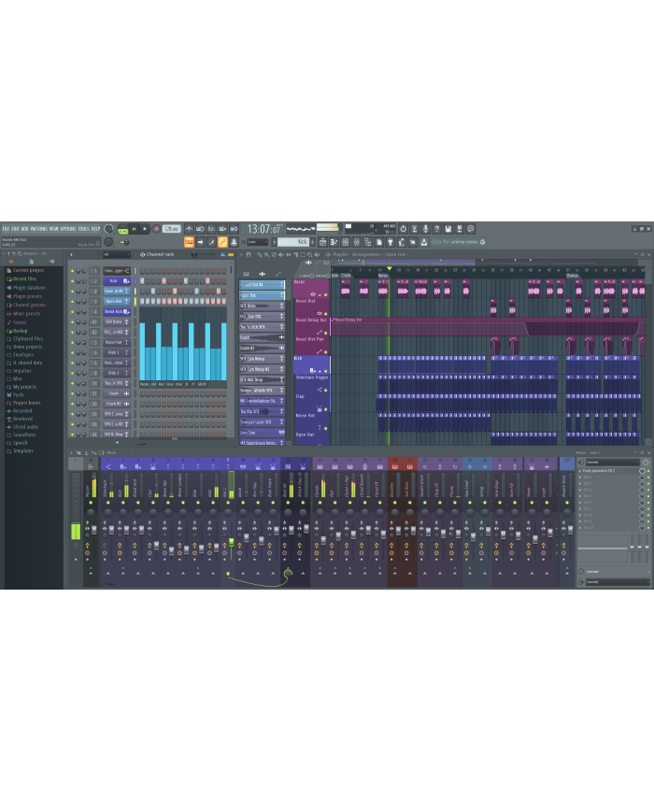Expand Plugin database folder
Screen dimensions: 654x812
pyautogui.click(x=28, y=288)
